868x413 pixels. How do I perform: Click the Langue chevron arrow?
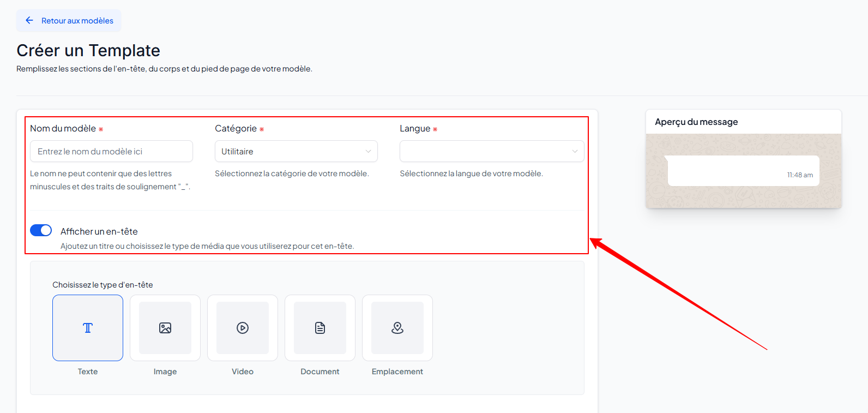coord(575,151)
